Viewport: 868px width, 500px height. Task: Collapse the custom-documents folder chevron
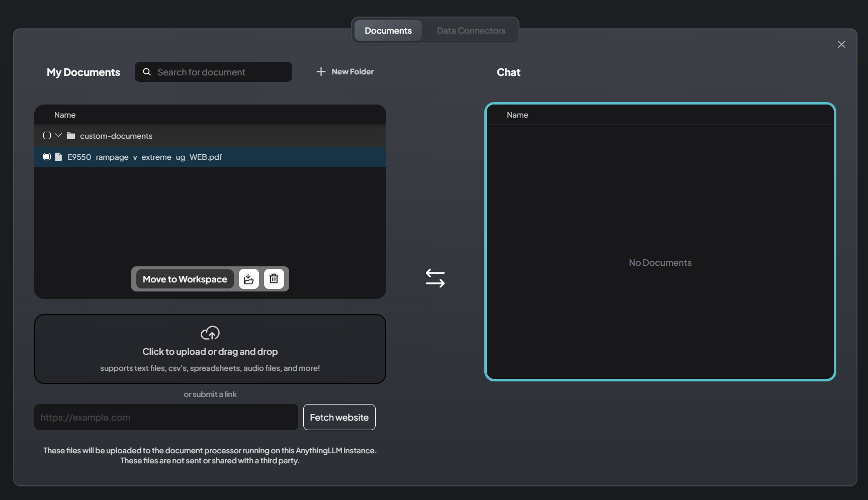(58, 135)
